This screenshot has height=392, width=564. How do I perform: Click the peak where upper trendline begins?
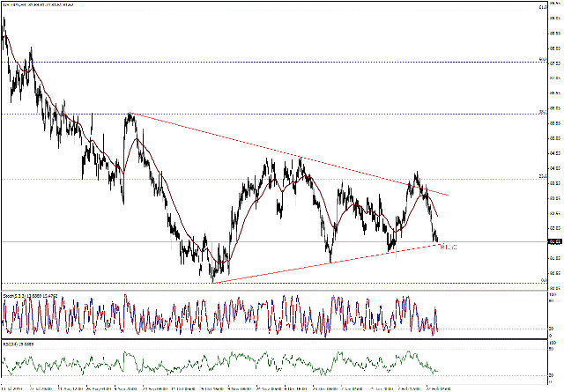(x=130, y=115)
